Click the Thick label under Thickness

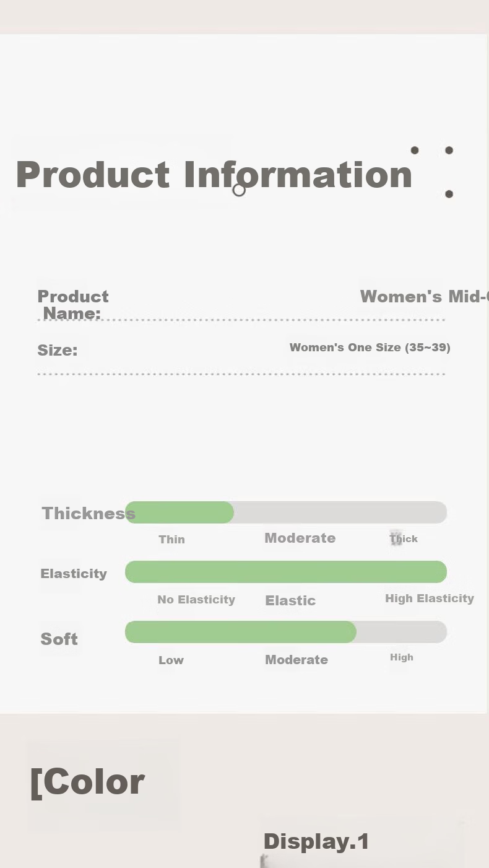point(404,539)
